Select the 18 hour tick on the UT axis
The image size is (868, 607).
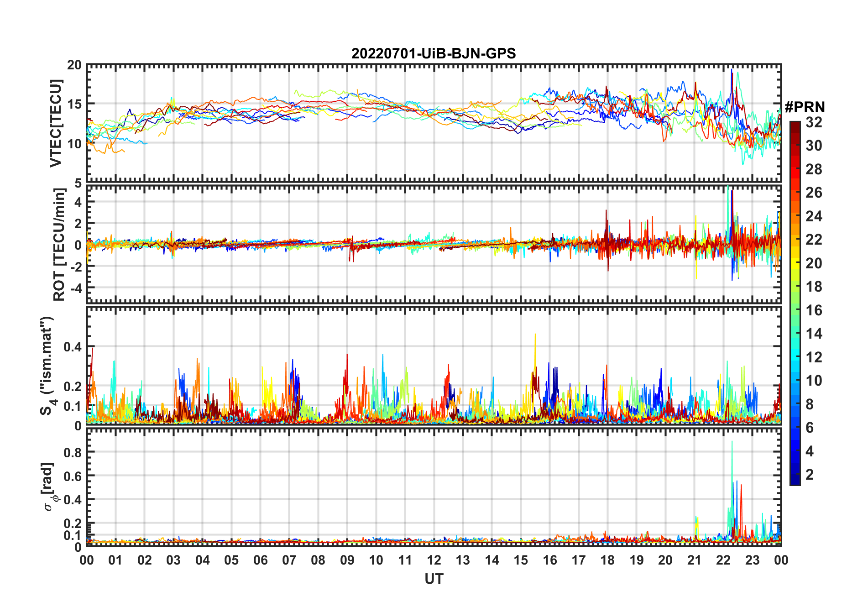coord(607,560)
